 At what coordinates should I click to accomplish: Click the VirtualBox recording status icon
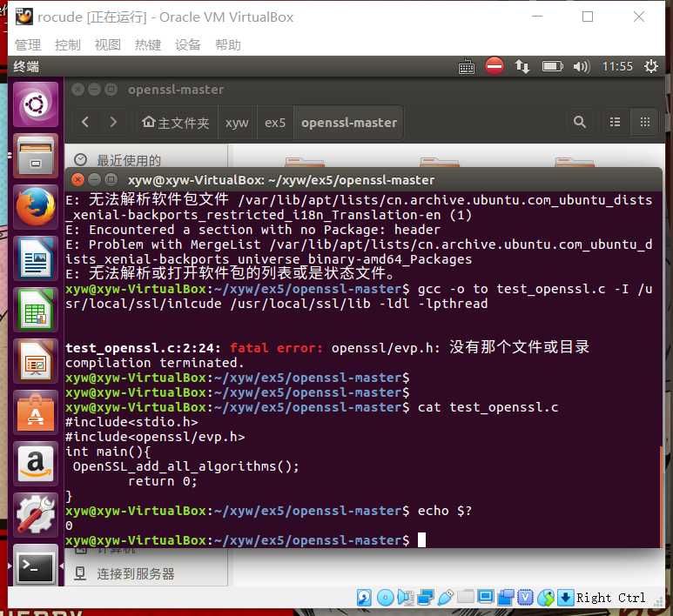(506, 597)
